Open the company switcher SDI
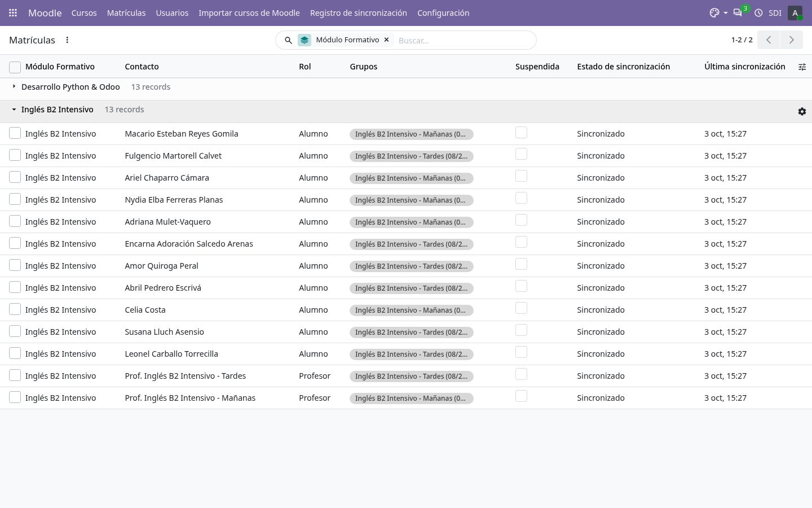 tap(775, 12)
